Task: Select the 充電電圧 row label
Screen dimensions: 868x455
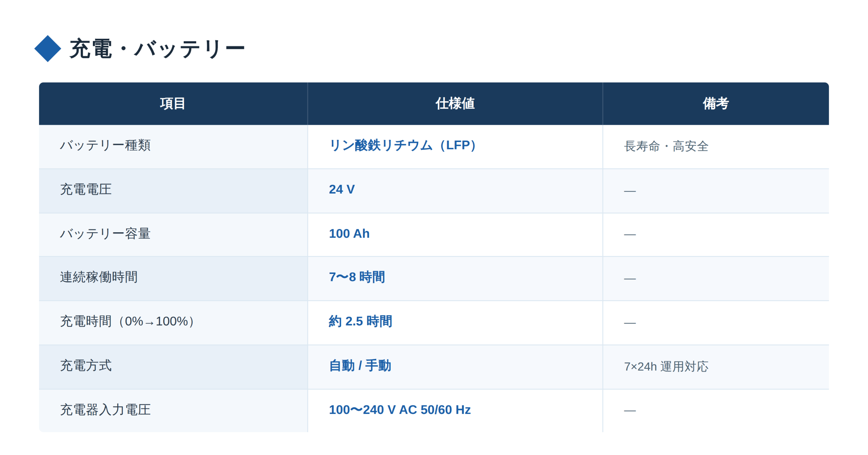Action: pyautogui.click(x=85, y=189)
